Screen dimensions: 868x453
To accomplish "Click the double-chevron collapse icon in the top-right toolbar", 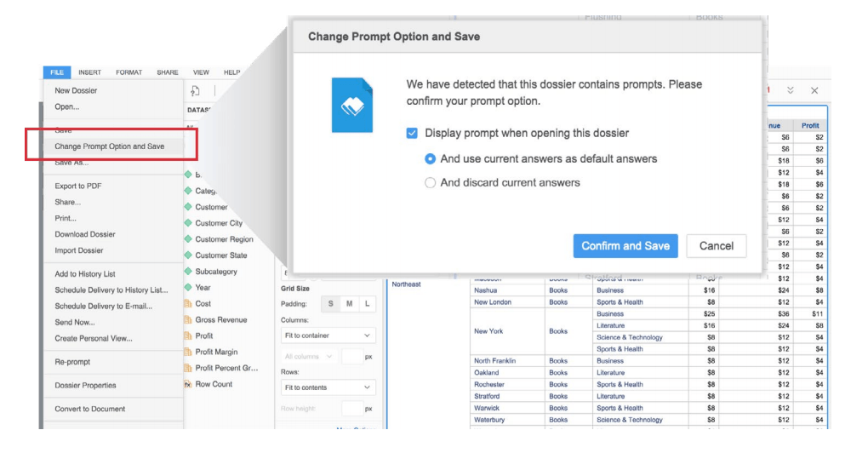I will (790, 90).
